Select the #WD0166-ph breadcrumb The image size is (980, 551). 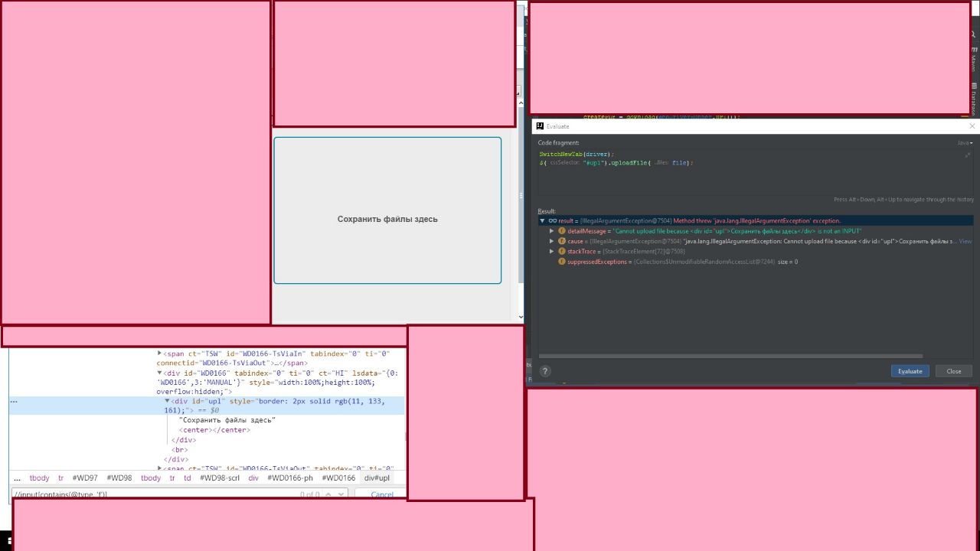pyautogui.click(x=290, y=478)
